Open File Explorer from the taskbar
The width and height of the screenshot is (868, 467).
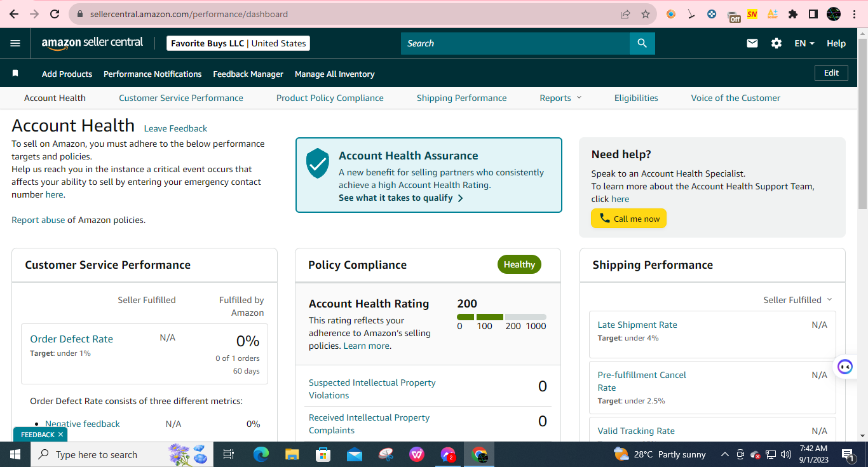pos(292,454)
